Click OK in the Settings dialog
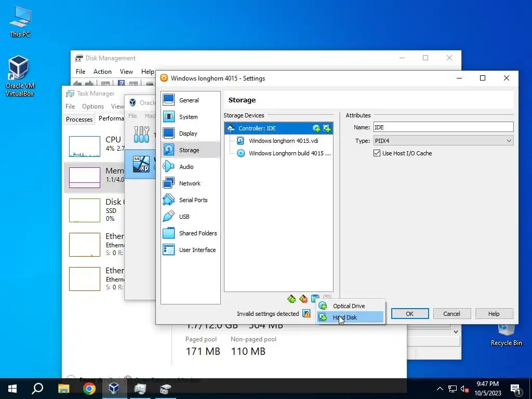This screenshot has height=399, width=532. [410, 313]
